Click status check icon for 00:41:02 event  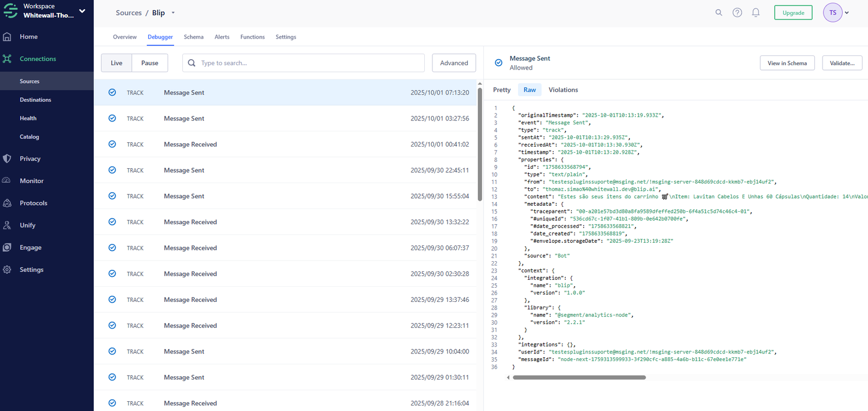coord(112,144)
